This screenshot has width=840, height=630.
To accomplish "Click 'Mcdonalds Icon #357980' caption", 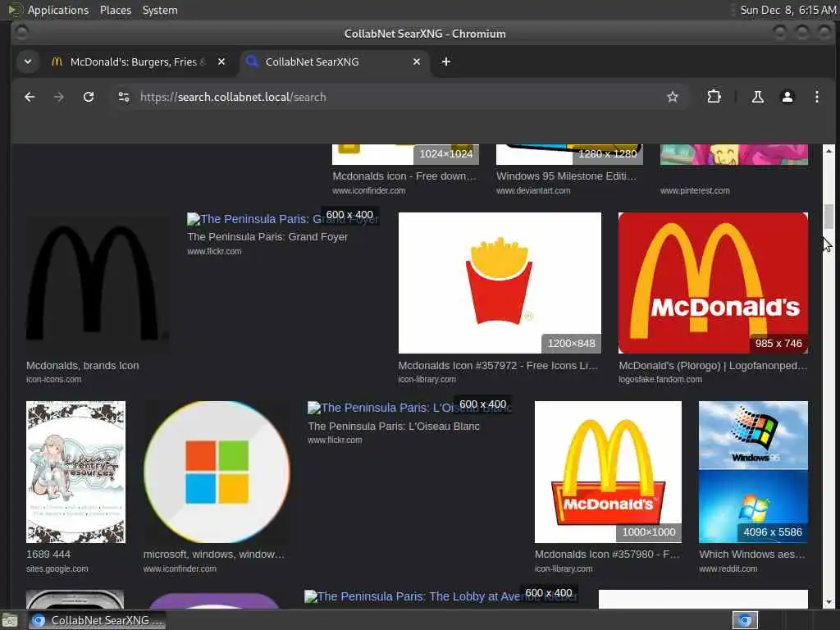I will (607, 554).
